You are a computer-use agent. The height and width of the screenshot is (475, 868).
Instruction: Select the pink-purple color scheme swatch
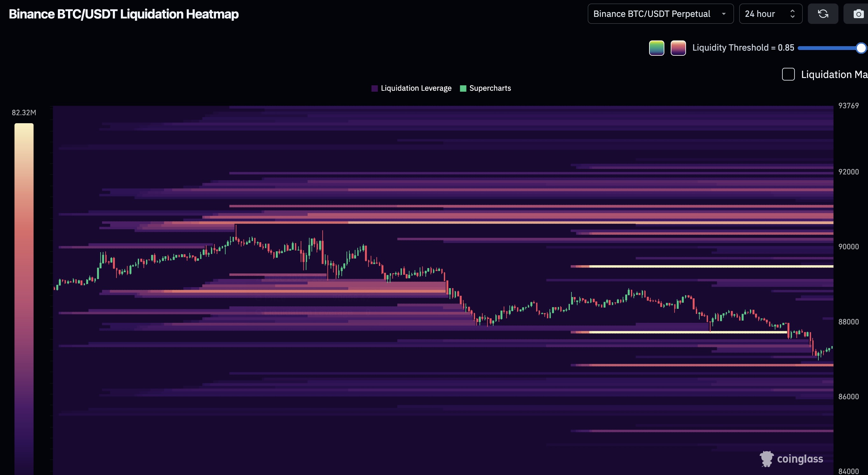pos(678,48)
